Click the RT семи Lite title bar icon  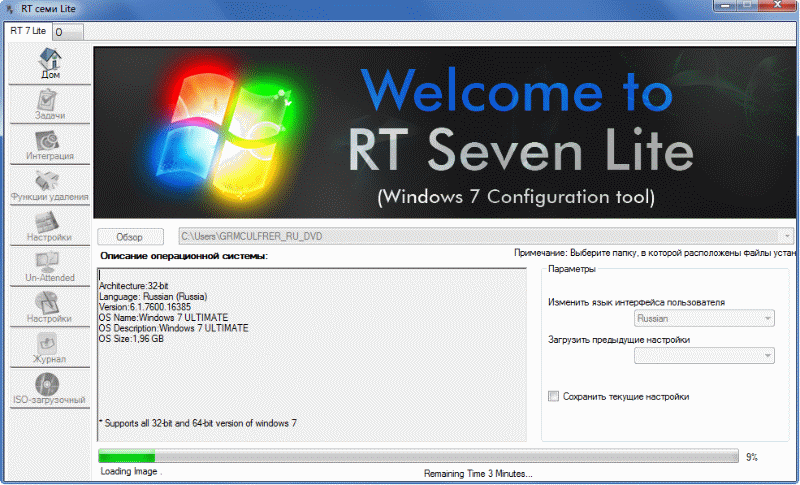(10, 9)
